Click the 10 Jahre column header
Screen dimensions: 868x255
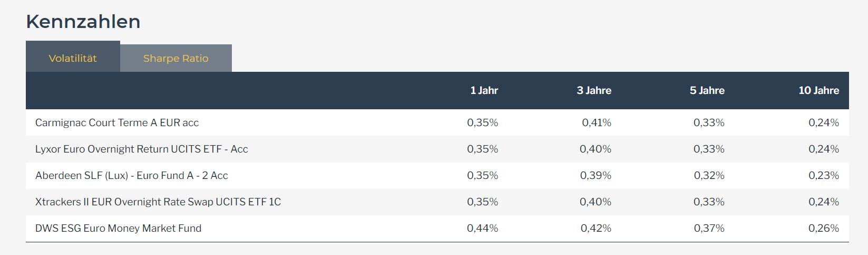point(818,90)
